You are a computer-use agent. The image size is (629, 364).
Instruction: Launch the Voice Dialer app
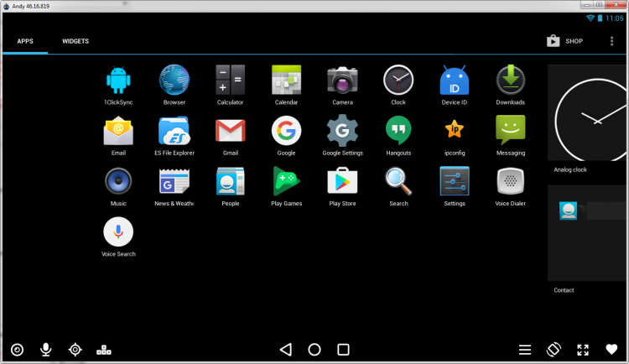tap(510, 186)
